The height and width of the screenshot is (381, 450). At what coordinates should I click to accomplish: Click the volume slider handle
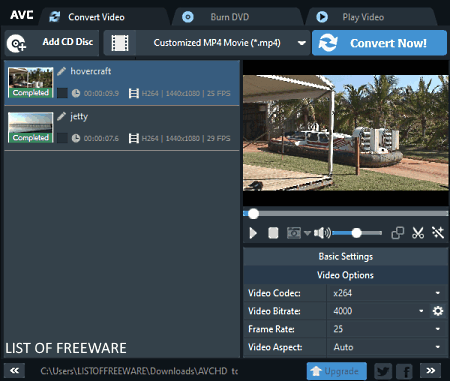pyautogui.click(x=357, y=233)
